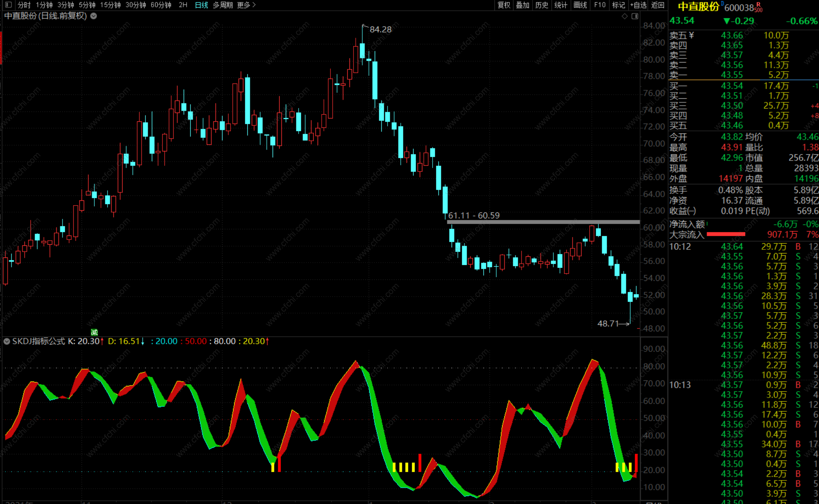Click the diamond marker icon above chart
The image size is (819, 504).
(625, 16)
